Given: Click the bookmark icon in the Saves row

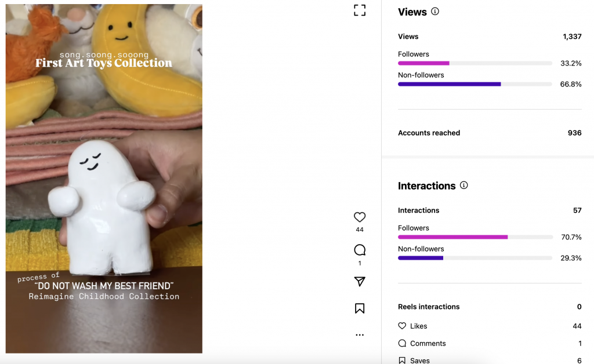Looking at the screenshot, I should 402,361.
